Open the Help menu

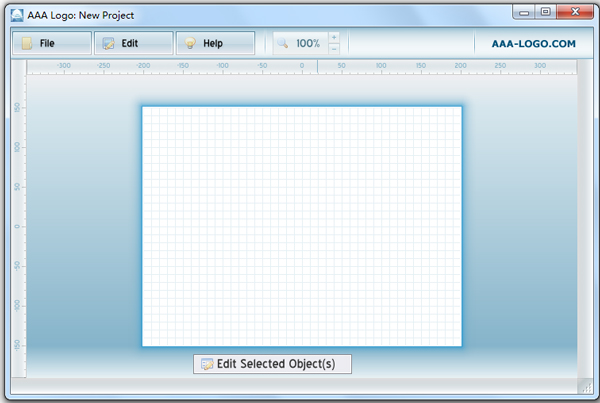(215, 44)
